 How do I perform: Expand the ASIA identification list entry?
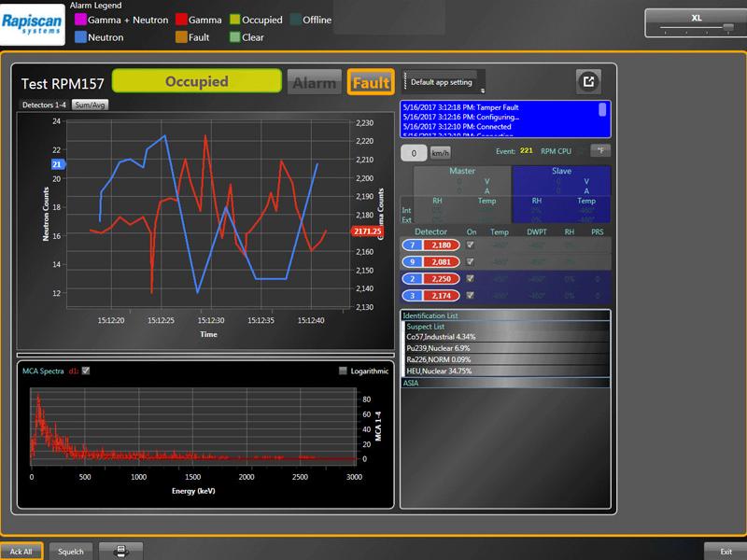(411, 383)
